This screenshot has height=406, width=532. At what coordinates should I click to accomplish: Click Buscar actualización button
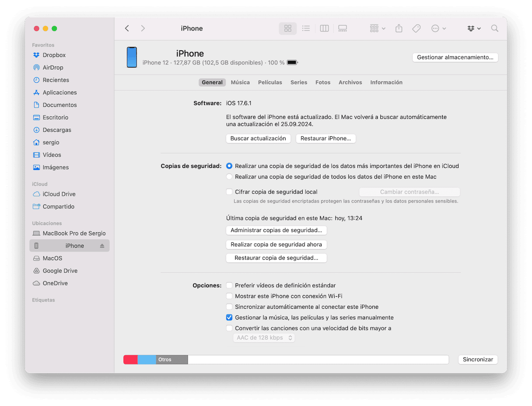click(258, 138)
